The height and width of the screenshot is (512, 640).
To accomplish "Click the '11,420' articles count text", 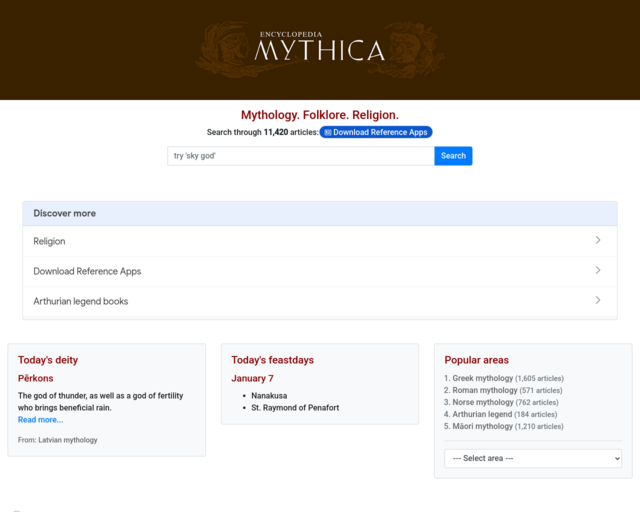I will [x=276, y=132].
